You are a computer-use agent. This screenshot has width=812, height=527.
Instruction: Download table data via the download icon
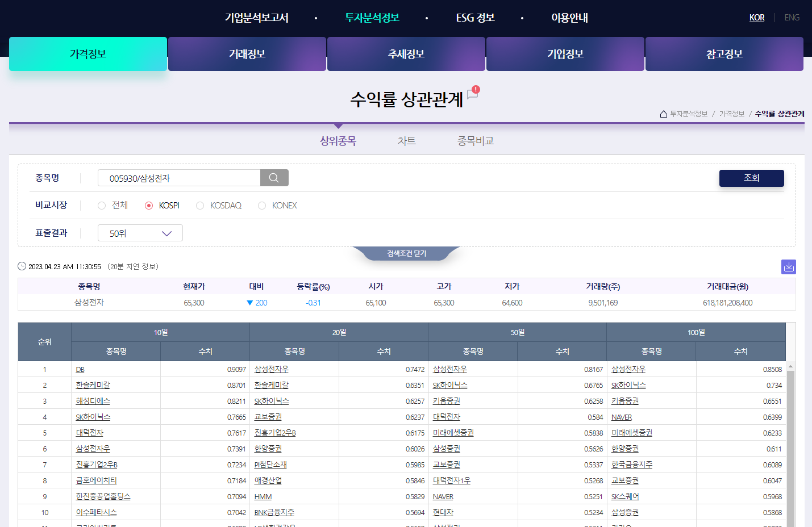click(789, 266)
